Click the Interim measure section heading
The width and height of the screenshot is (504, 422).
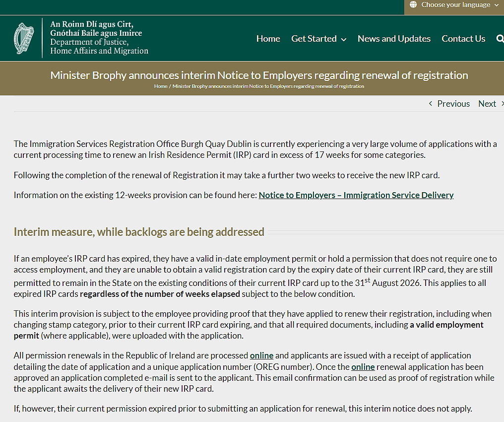[x=139, y=232]
